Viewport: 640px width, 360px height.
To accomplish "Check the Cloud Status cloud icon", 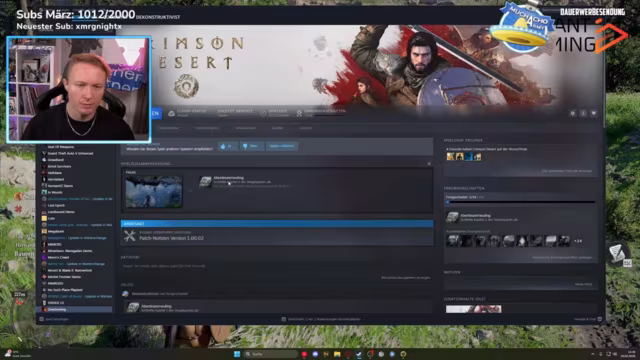I will tap(171, 113).
